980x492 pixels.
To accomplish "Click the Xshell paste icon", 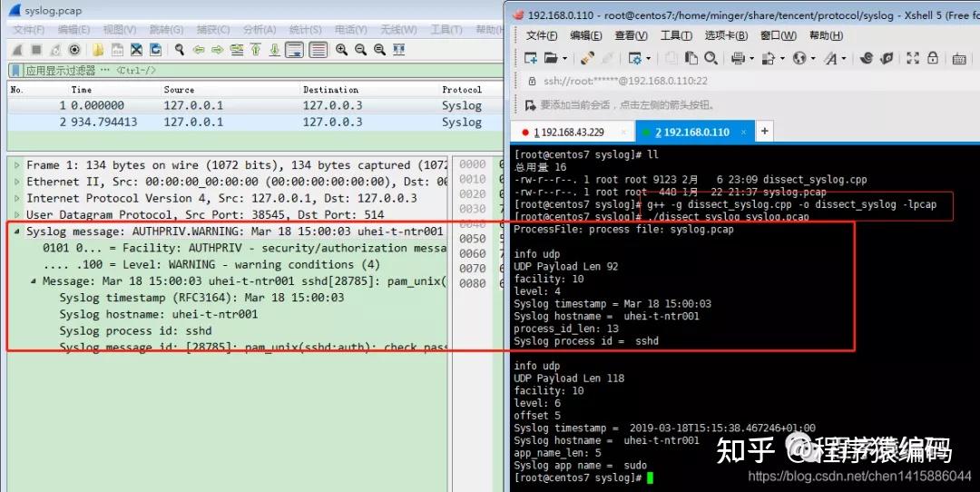I will [691, 58].
